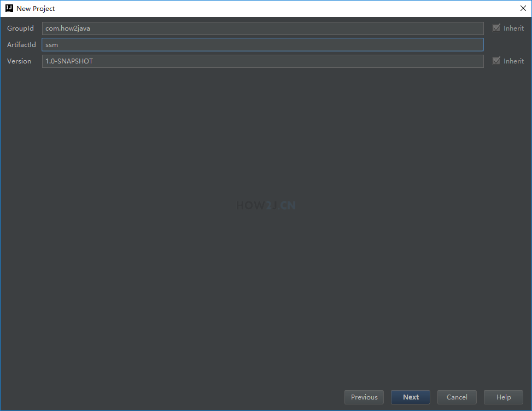Focus the ArtifactId field containing ssm
The height and width of the screenshot is (411, 532).
coord(262,44)
